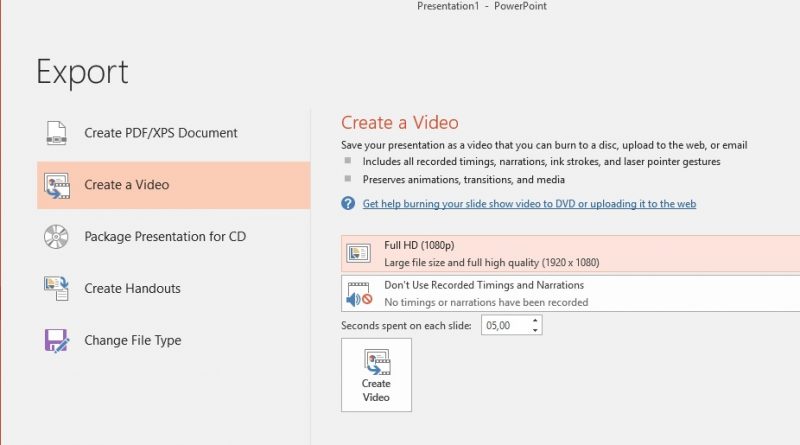Increase seconds spent on each slide
The height and width of the screenshot is (445, 800).
pos(535,320)
